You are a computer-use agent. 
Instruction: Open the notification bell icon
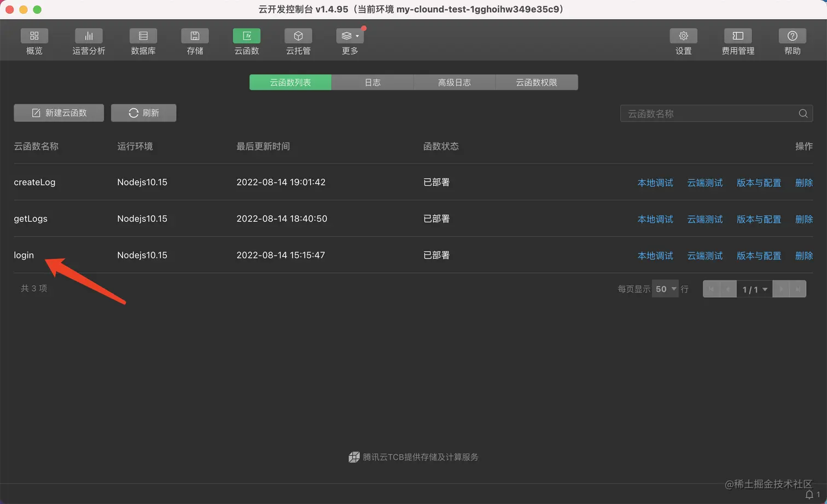pyautogui.click(x=809, y=495)
